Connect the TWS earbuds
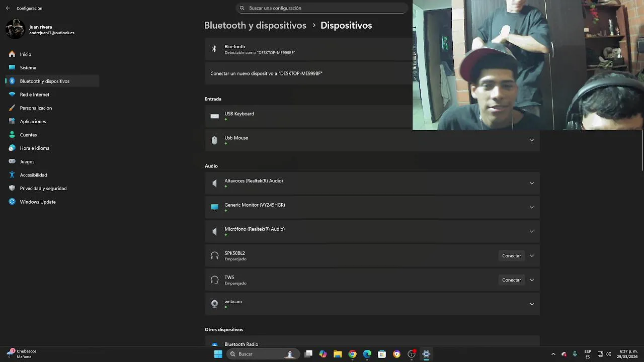The image size is (644, 362). (512, 280)
